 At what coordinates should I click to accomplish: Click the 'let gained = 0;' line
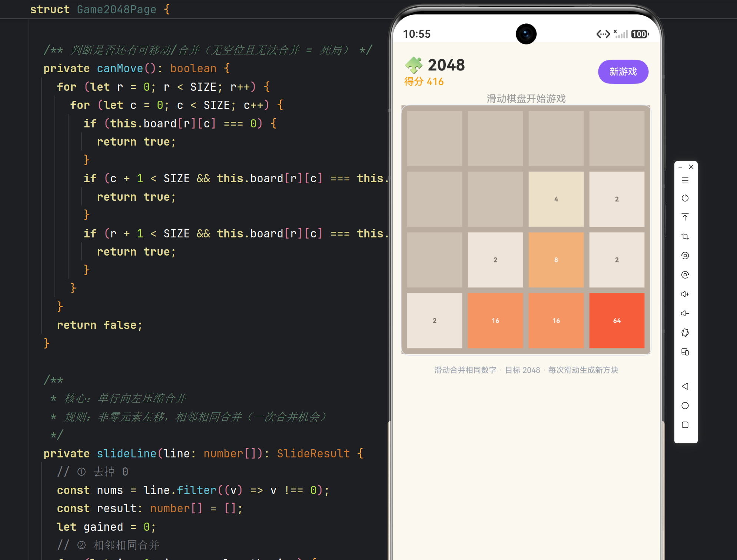pos(106,527)
